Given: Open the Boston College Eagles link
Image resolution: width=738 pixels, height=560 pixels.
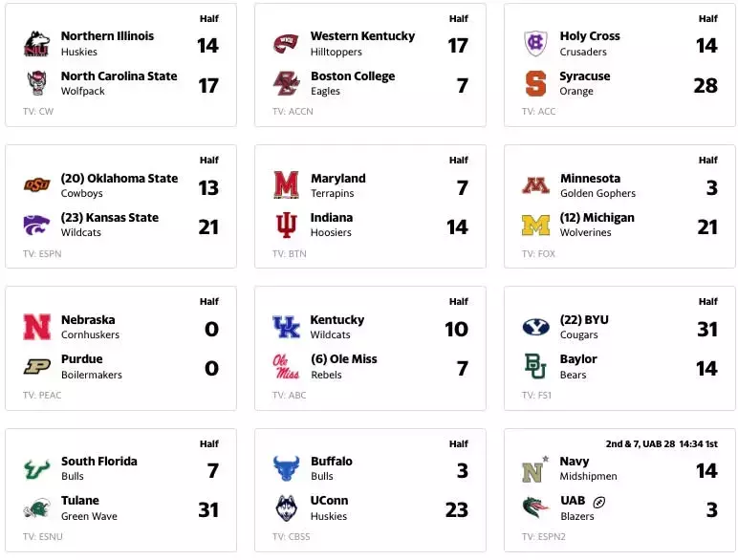Looking at the screenshot, I should coord(353,83).
